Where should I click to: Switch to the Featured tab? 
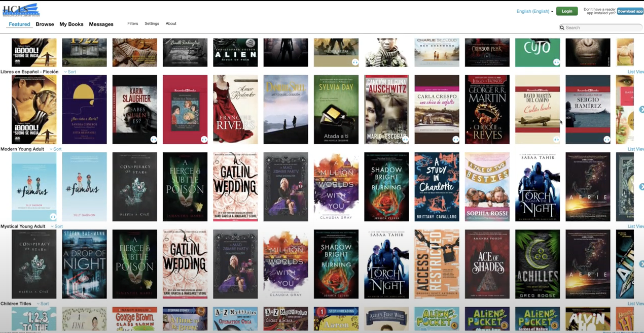[19, 24]
